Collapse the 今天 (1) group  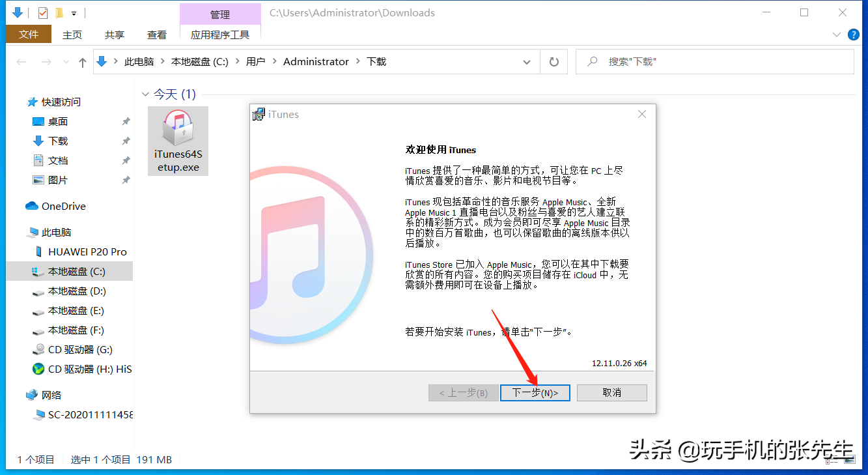click(x=145, y=94)
